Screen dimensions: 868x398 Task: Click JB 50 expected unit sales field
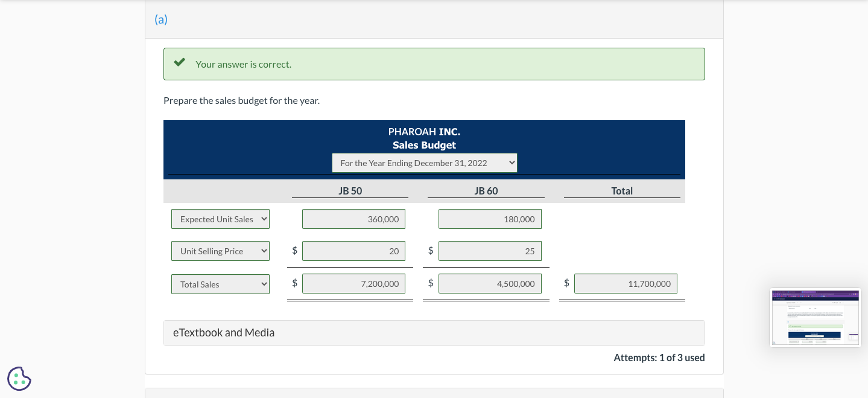point(353,219)
